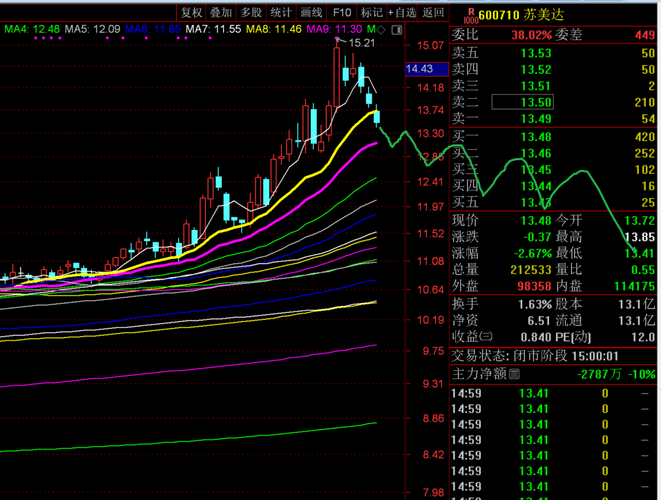Click 主力净额 value -2787万
Screen dimensions: 661x500
[599, 374]
